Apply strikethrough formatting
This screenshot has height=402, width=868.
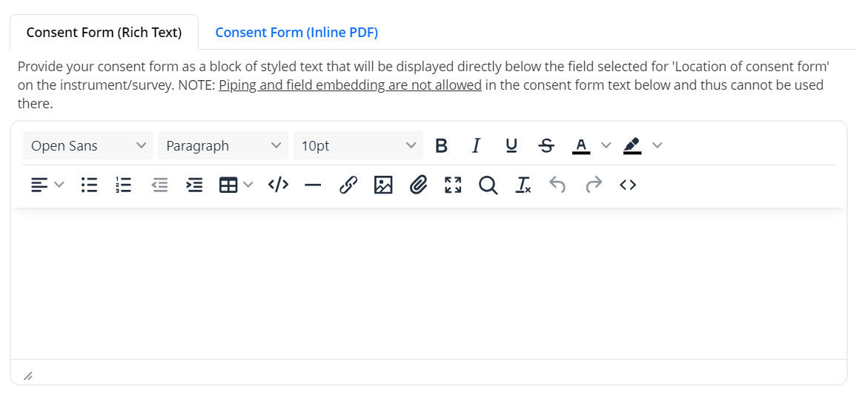coord(546,146)
